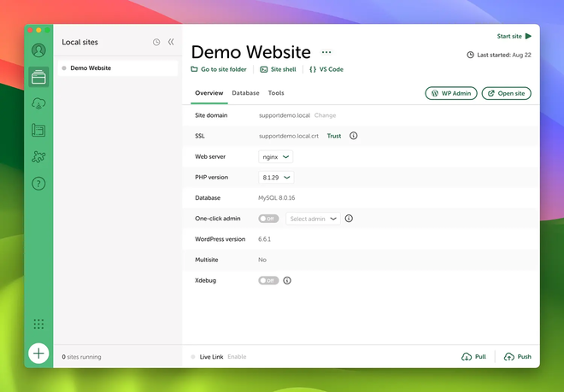The image size is (564, 392).
Task: Click the WP Admin button
Action: (x=451, y=93)
